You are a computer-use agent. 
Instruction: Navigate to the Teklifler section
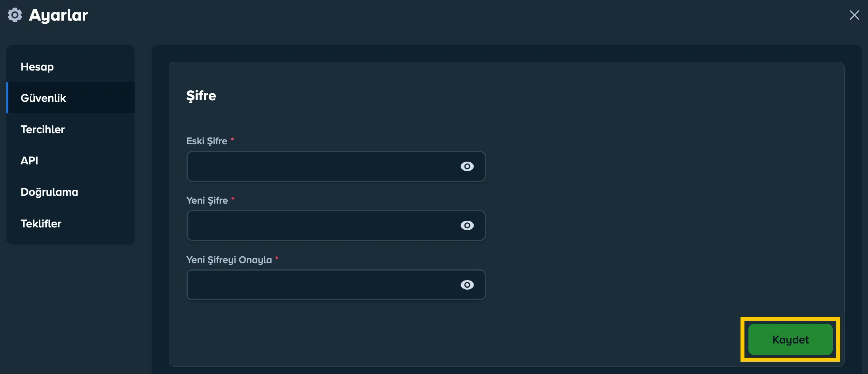(41, 223)
